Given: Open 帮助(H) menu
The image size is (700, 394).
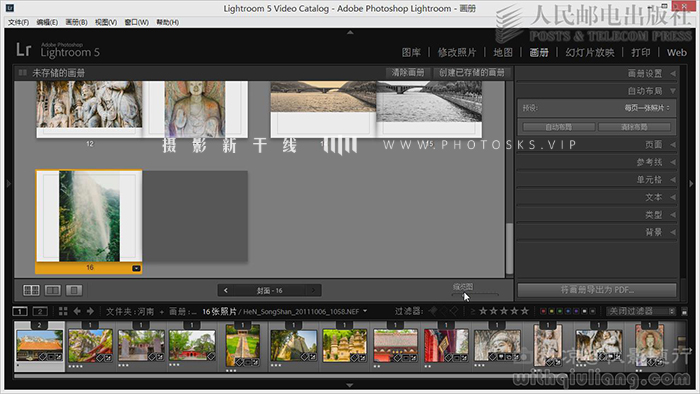Looking at the screenshot, I should [x=168, y=22].
